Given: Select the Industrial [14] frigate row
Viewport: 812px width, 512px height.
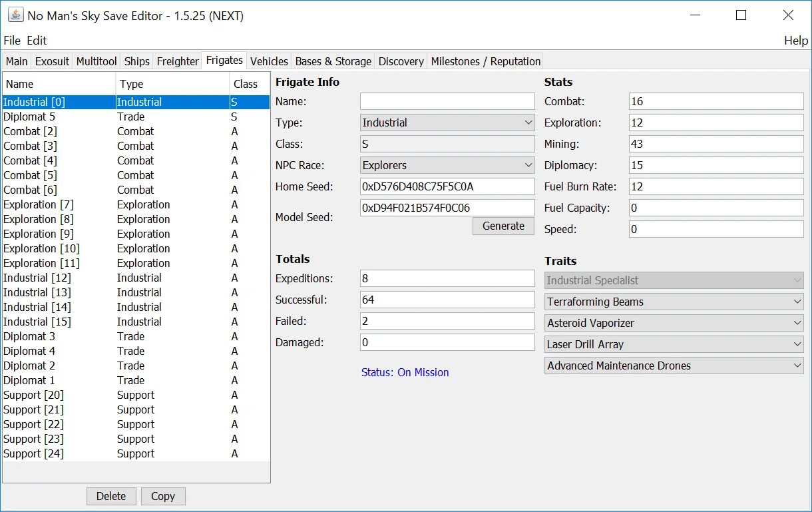Looking at the screenshot, I should pyautogui.click(x=136, y=307).
